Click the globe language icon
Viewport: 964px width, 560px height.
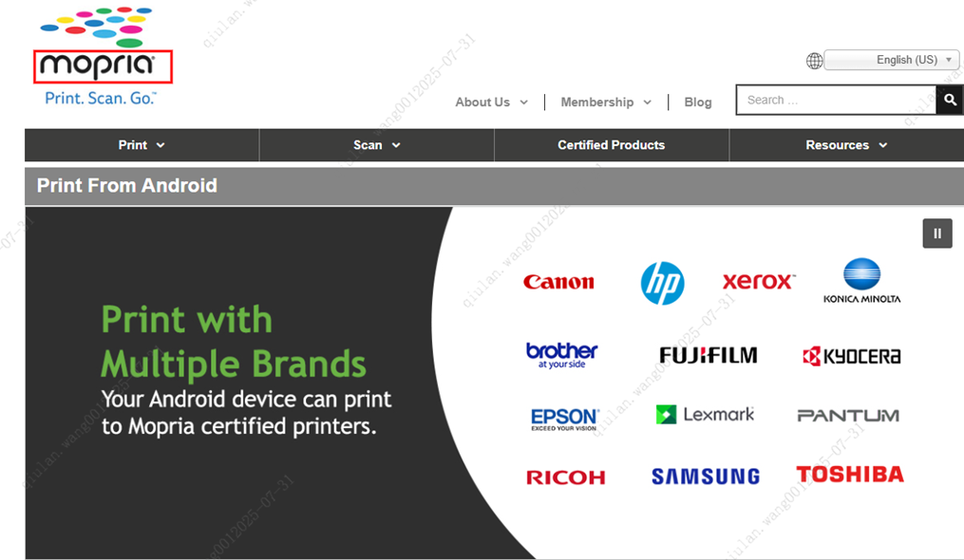pos(815,61)
